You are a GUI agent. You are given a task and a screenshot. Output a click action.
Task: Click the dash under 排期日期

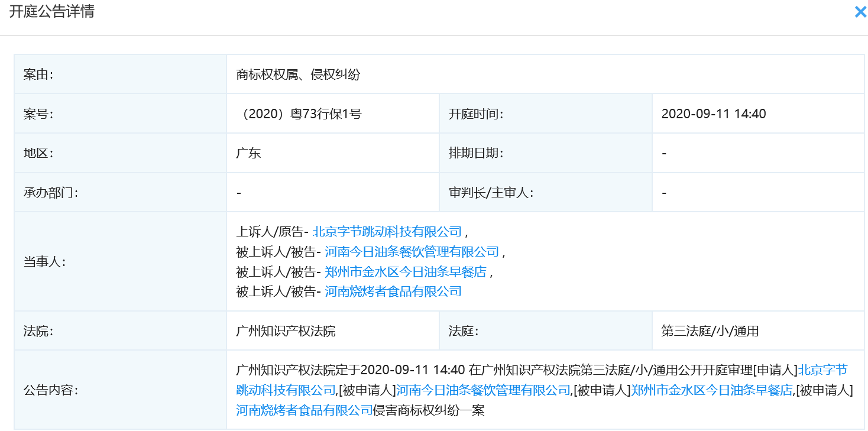click(664, 152)
